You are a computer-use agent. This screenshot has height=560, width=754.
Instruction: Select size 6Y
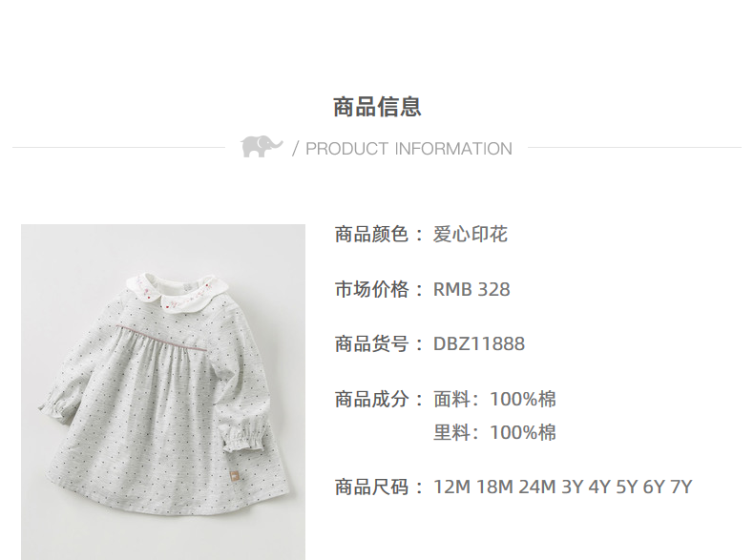654,487
